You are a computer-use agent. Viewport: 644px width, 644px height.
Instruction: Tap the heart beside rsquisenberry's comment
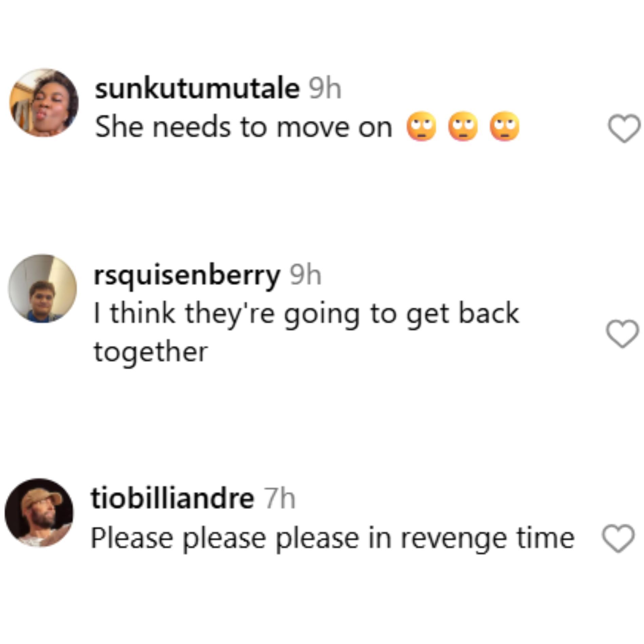(x=622, y=334)
